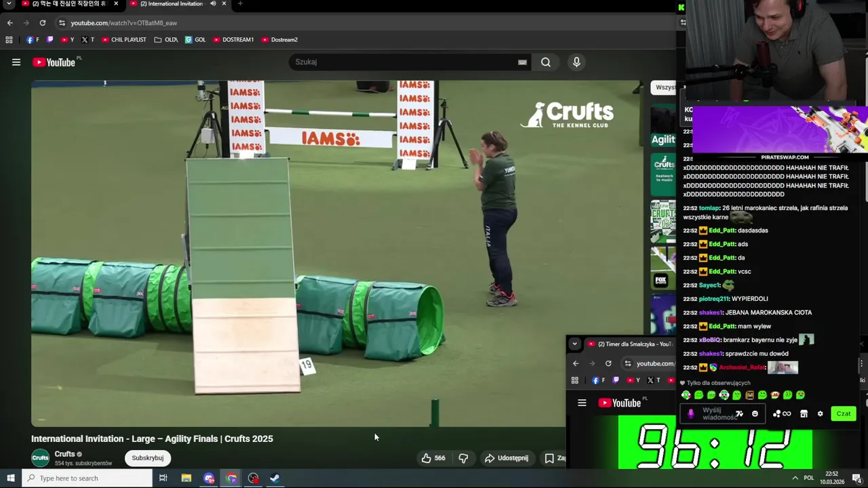Open the browser apps grid icon
868x488 pixels.
coord(9,40)
